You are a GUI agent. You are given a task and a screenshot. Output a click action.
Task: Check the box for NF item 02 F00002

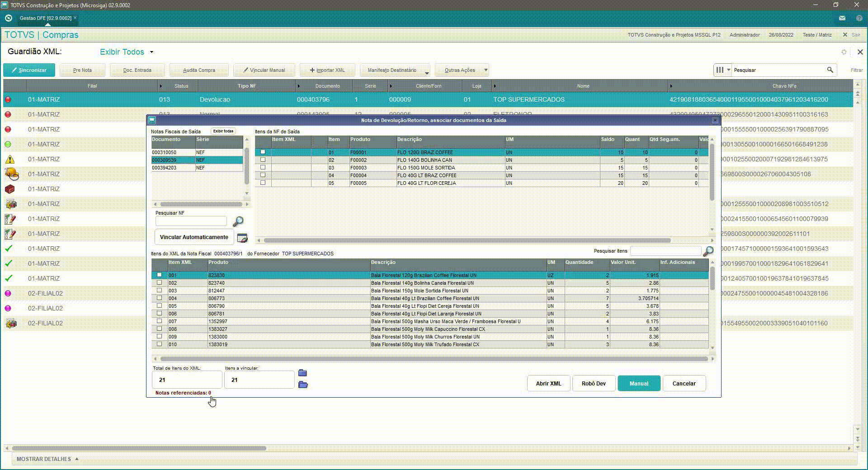click(263, 160)
